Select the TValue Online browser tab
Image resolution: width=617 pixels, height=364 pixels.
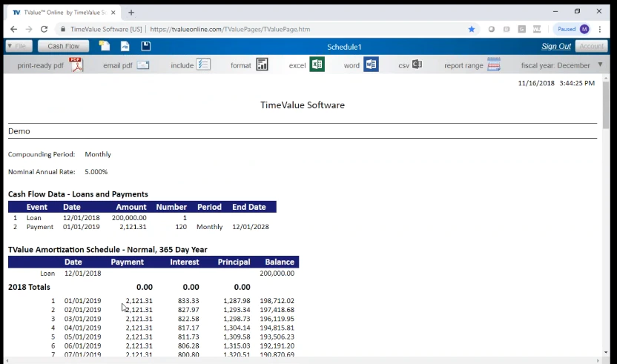click(x=63, y=13)
